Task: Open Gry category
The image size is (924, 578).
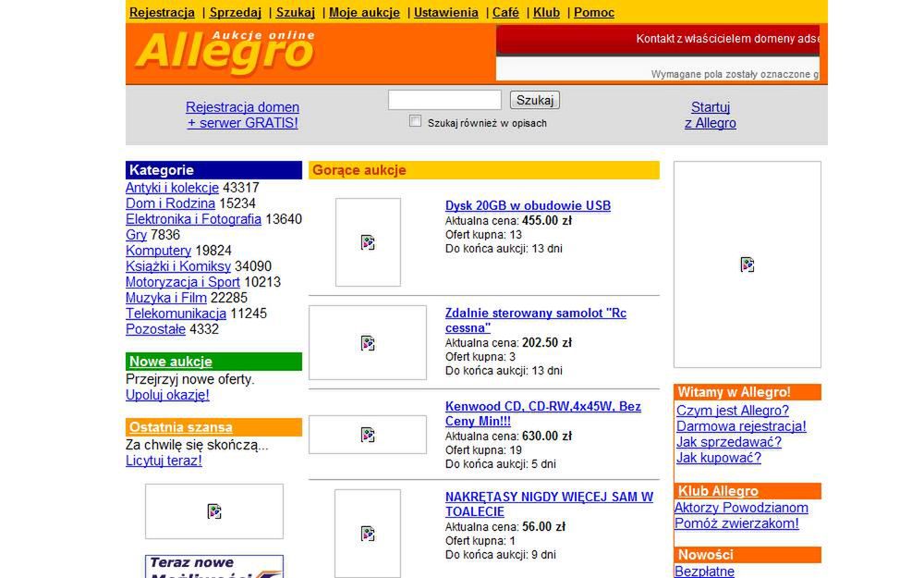Action: pyautogui.click(x=136, y=235)
